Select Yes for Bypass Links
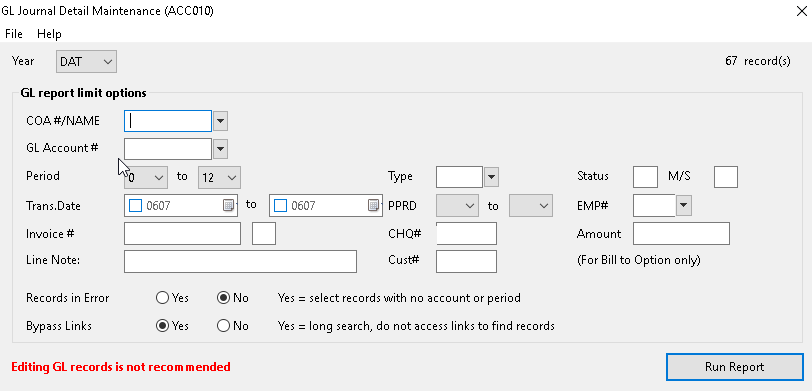812x391 pixels. click(x=162, y=326)
